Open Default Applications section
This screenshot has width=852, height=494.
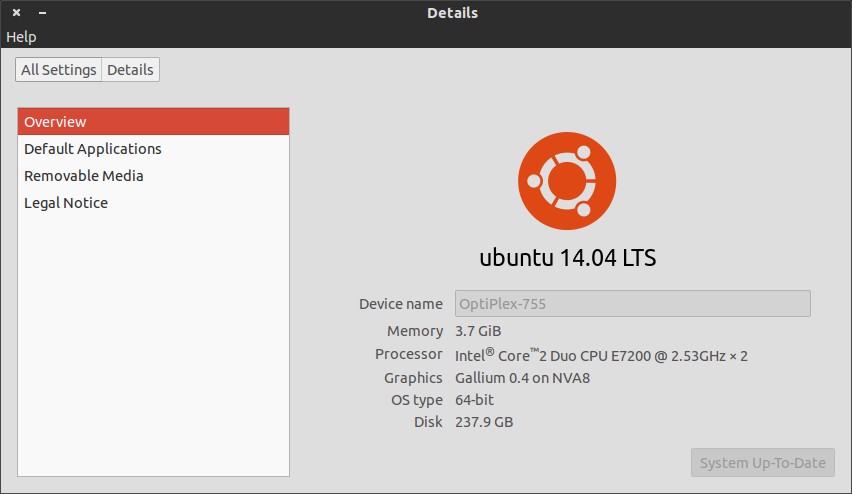coord(153,149)
